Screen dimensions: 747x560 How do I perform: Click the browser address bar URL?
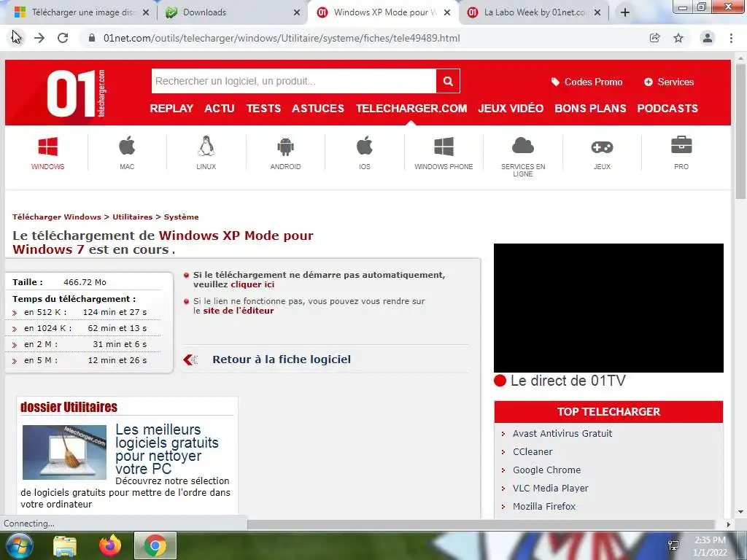[282, 38]
